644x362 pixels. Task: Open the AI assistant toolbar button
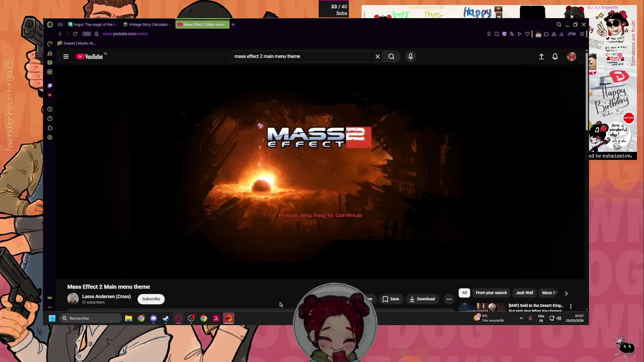[572, 34]
